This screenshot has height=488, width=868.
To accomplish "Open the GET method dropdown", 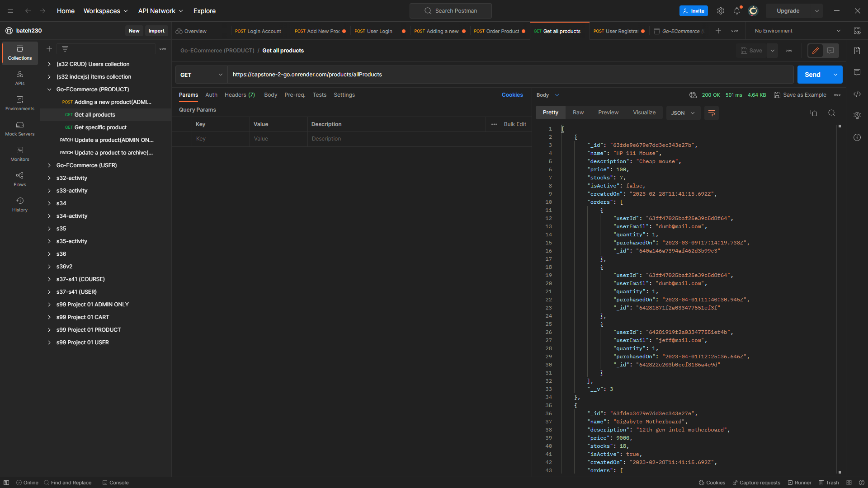I will (201, 75).
